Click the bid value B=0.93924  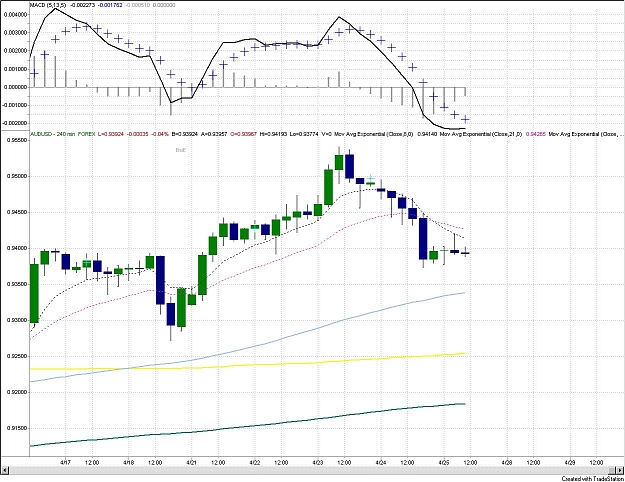click(185, 134)
